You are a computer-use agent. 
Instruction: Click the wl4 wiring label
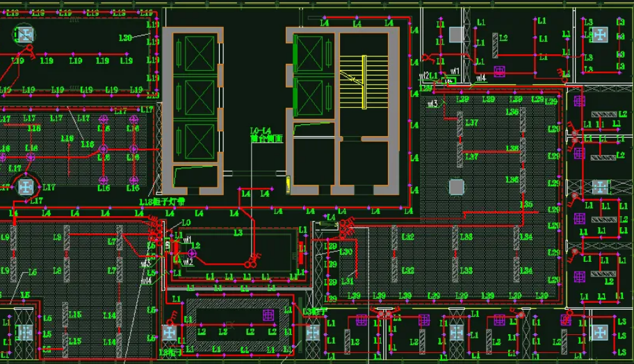(480, 78)
